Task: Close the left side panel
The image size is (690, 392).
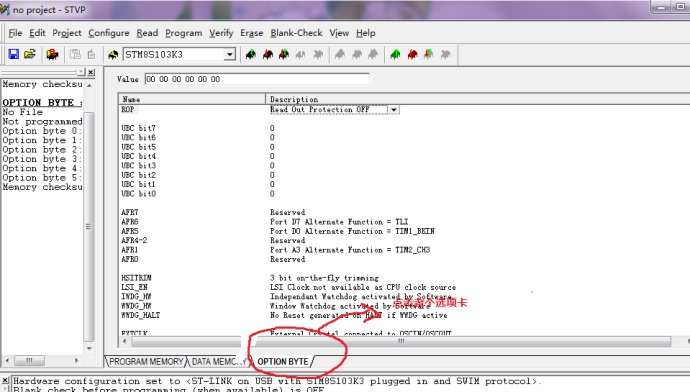Action: click(91, 72)
